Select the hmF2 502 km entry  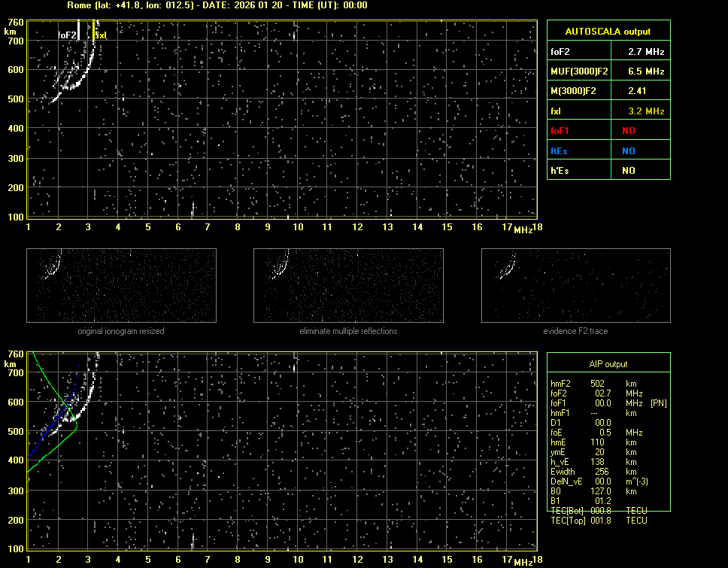point(598,383)
